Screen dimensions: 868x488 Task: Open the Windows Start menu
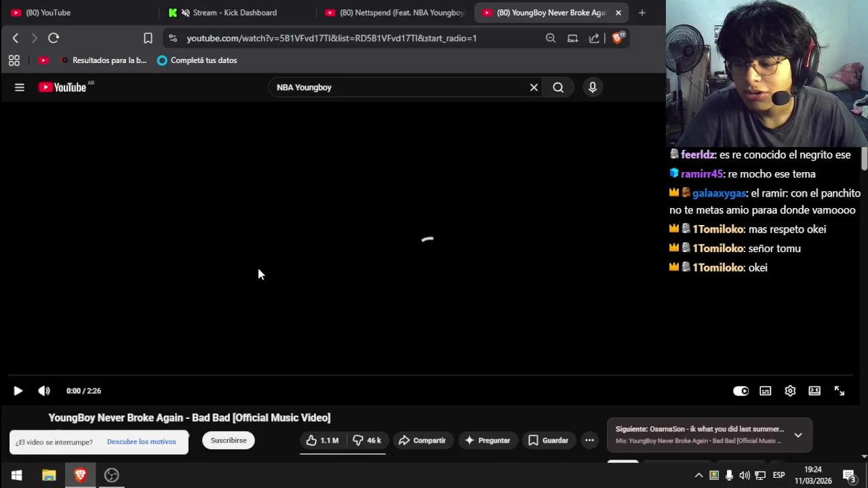pyautogui.click(x=16, y=475)
